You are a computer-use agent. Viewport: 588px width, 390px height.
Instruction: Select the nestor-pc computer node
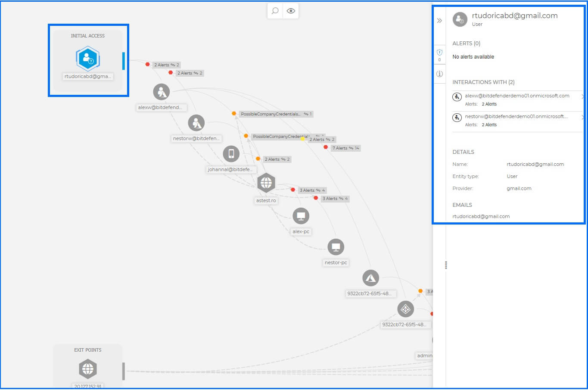point(336,247)
